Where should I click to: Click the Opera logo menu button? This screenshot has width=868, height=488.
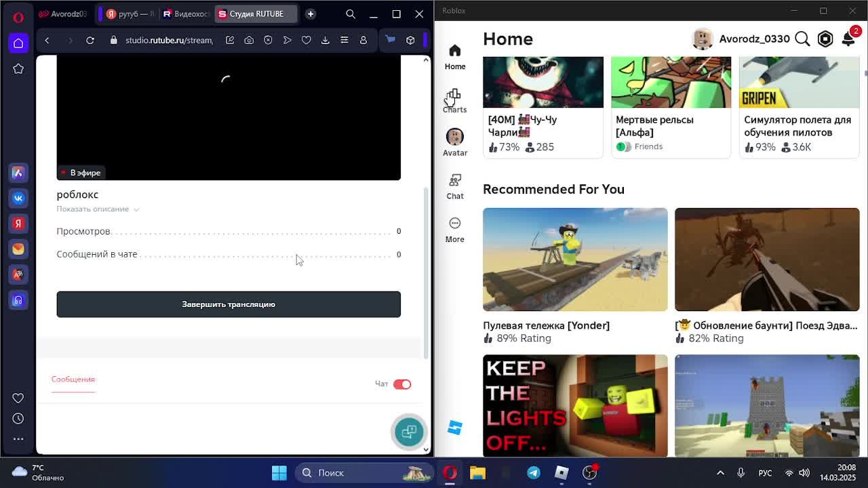(x=18, y=17)
